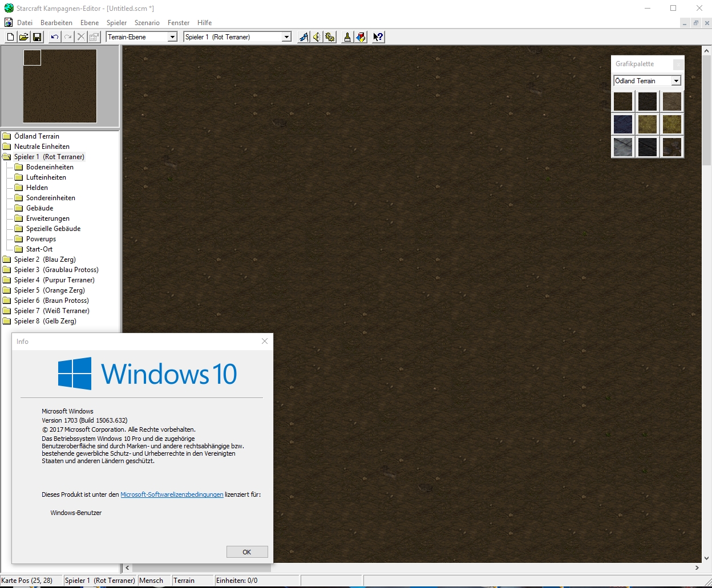The height and width of the screenshot is (588, 712).
Task: Click the map's vertical scrollbar down arrow
Action: click(x=707, y=558)
